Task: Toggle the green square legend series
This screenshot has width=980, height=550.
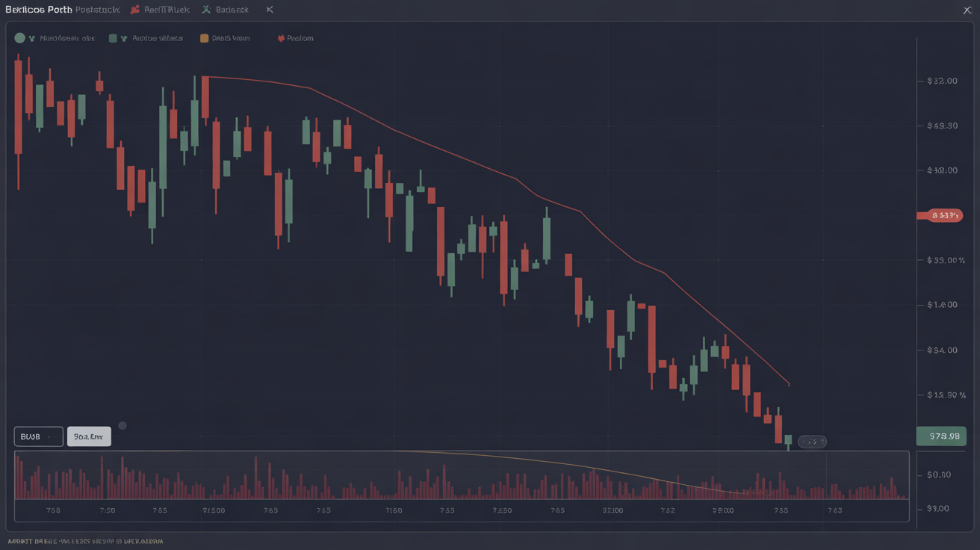Action: (113, 38)
